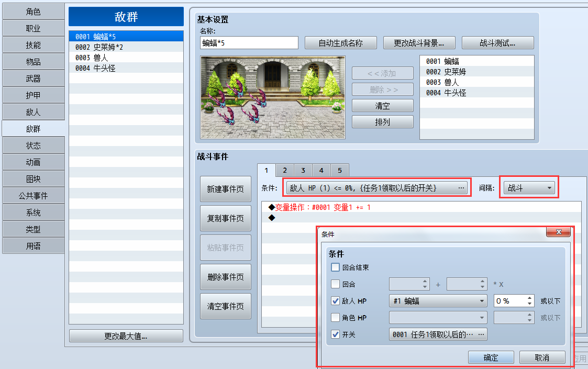Image resolution: width=588 pixels, height=369 pixels.
Task: Select the 变量操作 event command line
Action: 421,207
